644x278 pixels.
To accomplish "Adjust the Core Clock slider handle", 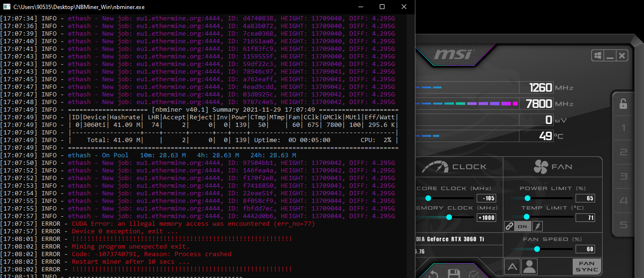I will [428, 198].
